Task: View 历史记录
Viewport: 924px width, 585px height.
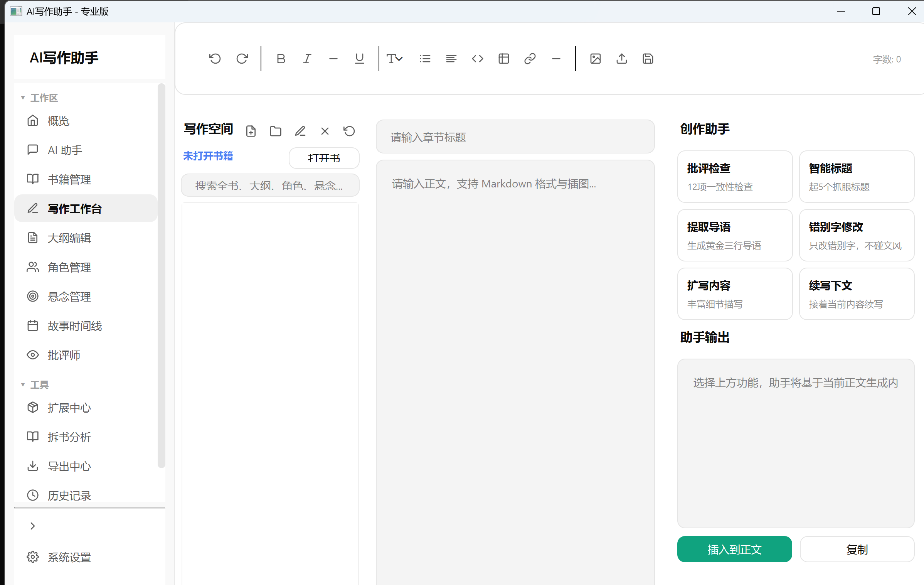Action: (86, 496)
